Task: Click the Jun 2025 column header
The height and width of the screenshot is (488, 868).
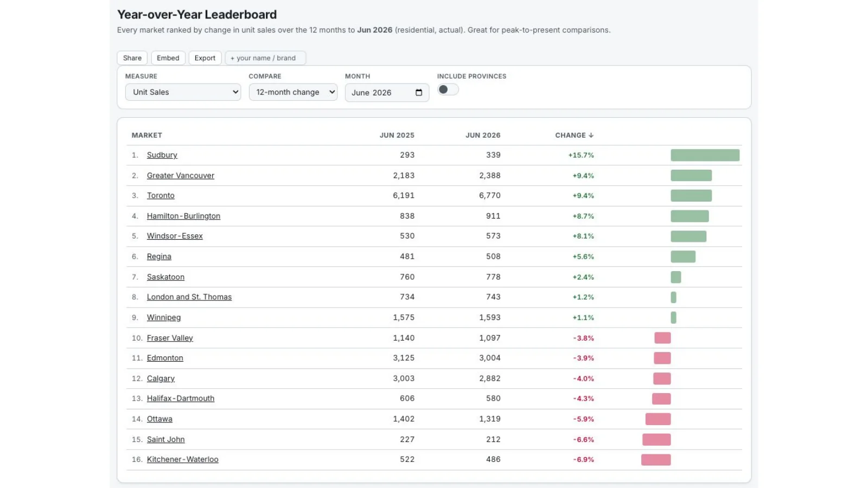Action: 397,135
